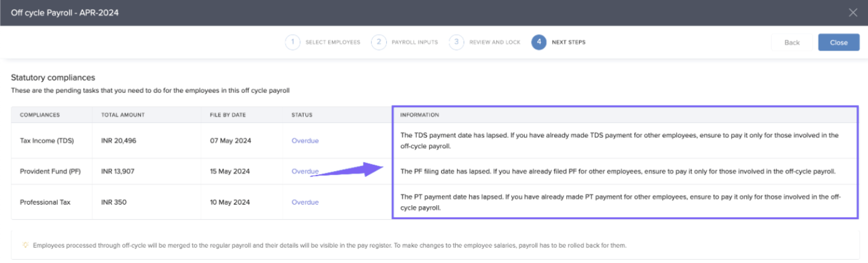868x263 pixels.
Task: Click the lightbulb tip icon
Action: (25, 246)
